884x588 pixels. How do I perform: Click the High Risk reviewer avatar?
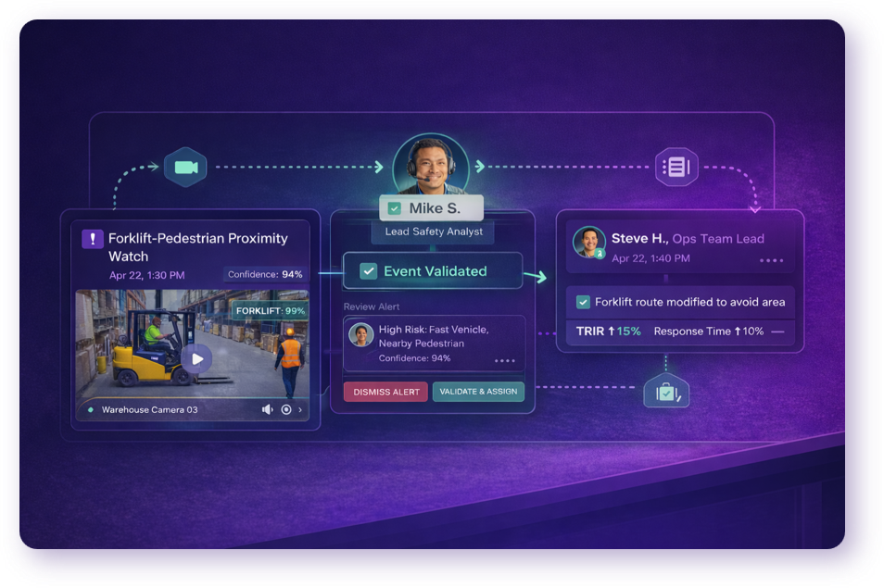360,334
